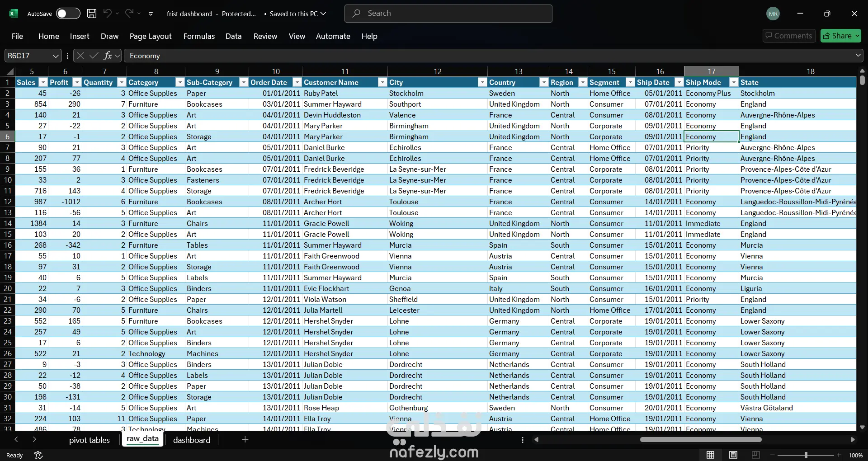Open the Sales column filter dropdown

pos(43,82)
